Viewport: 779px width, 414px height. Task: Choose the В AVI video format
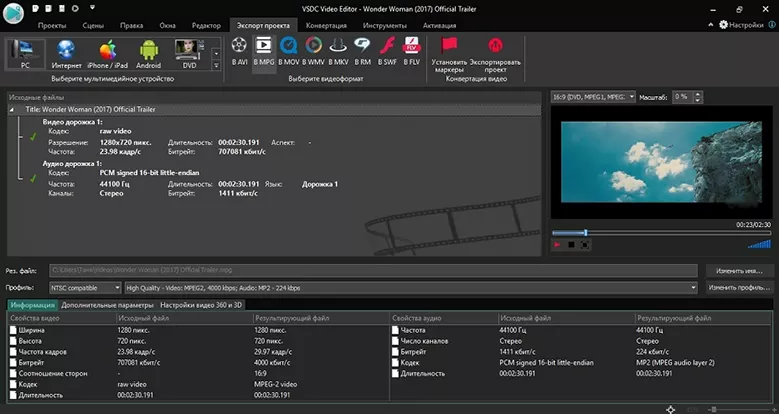[x=239, y=52]
